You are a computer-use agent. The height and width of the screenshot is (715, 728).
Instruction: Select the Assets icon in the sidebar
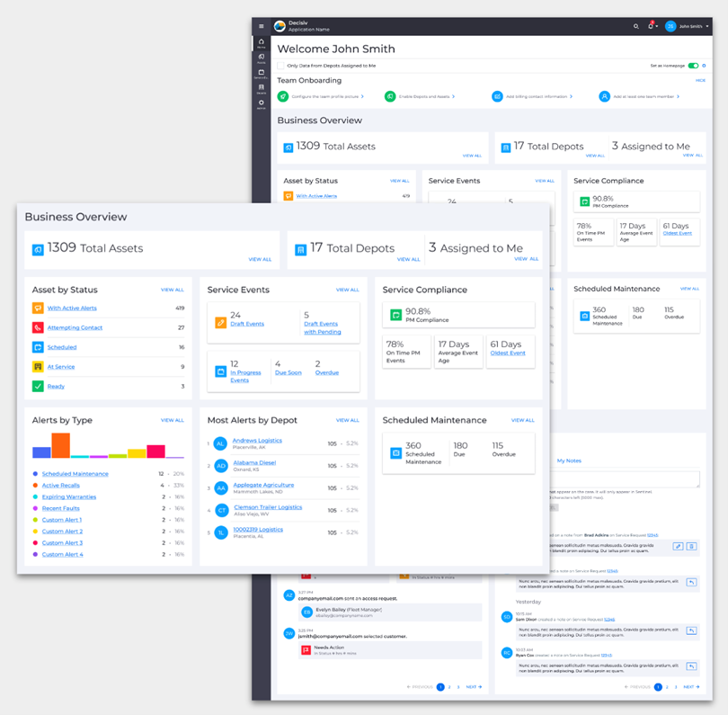[x=262, y=56]
